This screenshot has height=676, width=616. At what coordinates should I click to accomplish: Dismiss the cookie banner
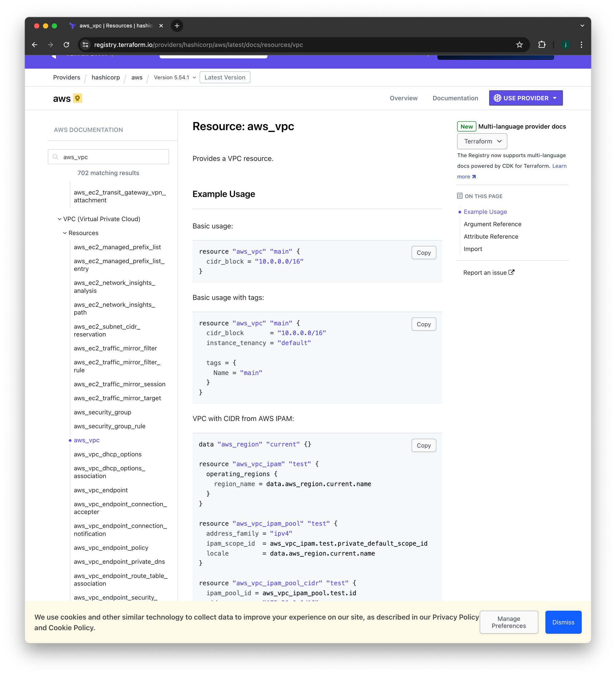click(563, 622)
